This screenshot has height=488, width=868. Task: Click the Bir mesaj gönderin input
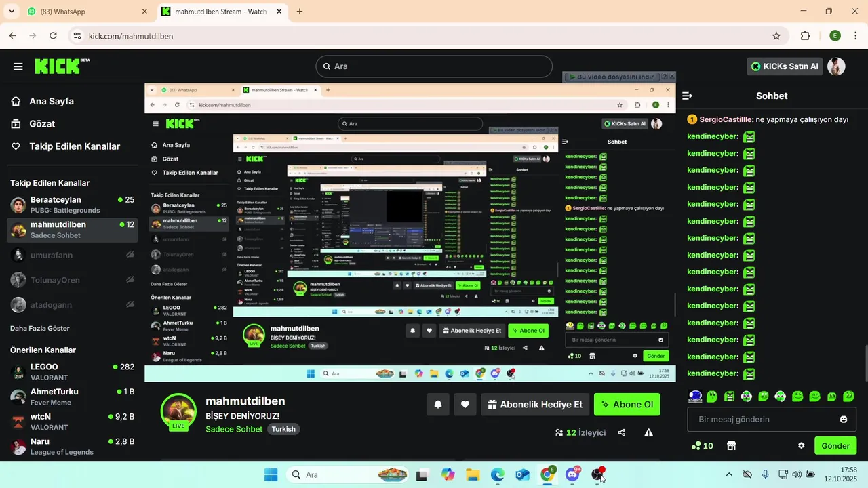pos(772,420)
